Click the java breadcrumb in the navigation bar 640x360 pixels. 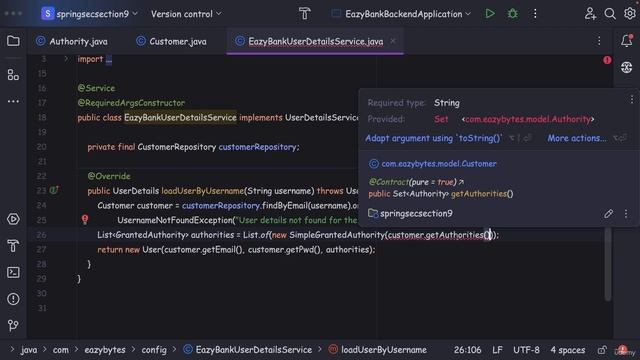(x=29, y=350)
